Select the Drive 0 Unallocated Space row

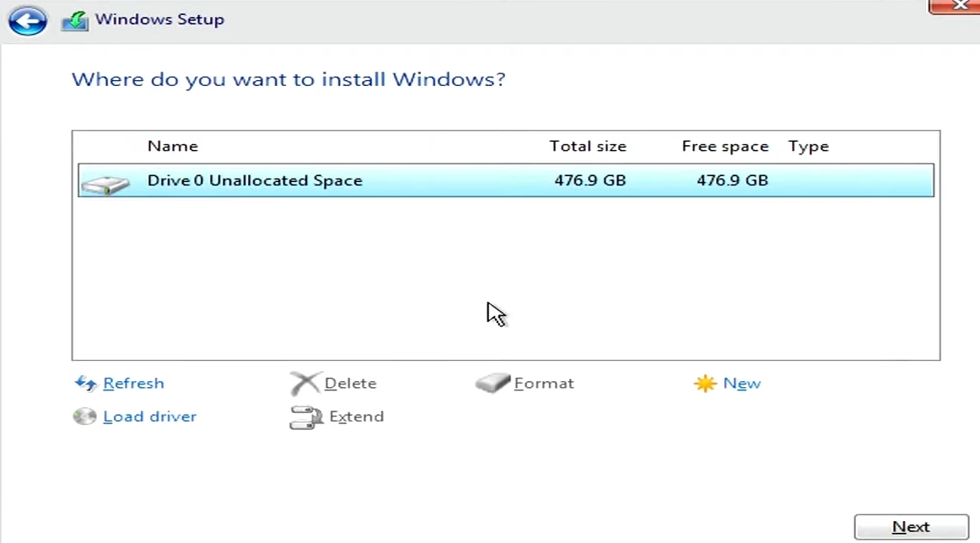pos(506,180)
